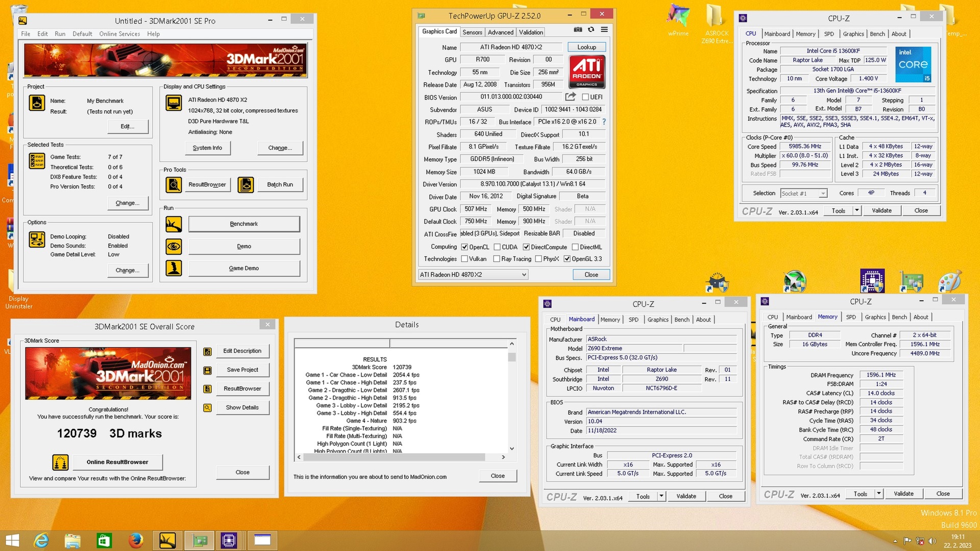This screenshot has height=551, width=980.
Task: Click the Benchmark run icon
Action: click(174, 224)
